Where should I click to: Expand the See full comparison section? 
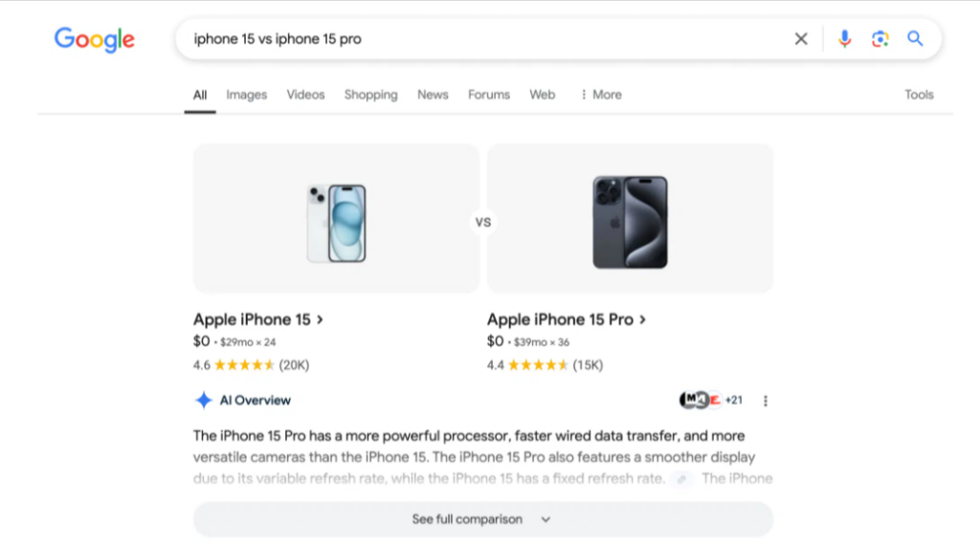pyautogui.click(x=482, y=519)
